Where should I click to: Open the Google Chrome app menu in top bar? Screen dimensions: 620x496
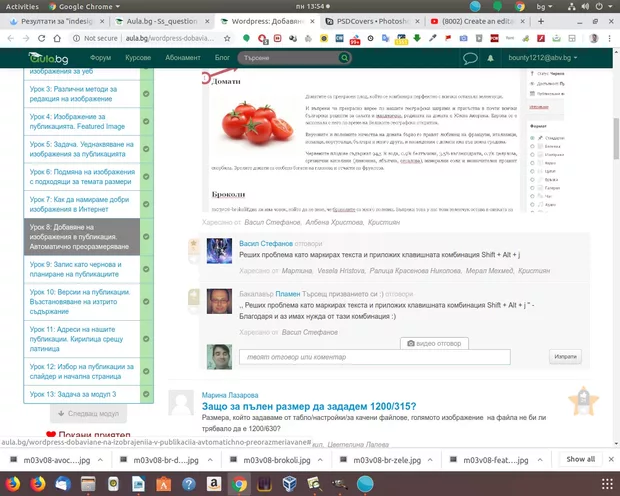coord(84,6)
